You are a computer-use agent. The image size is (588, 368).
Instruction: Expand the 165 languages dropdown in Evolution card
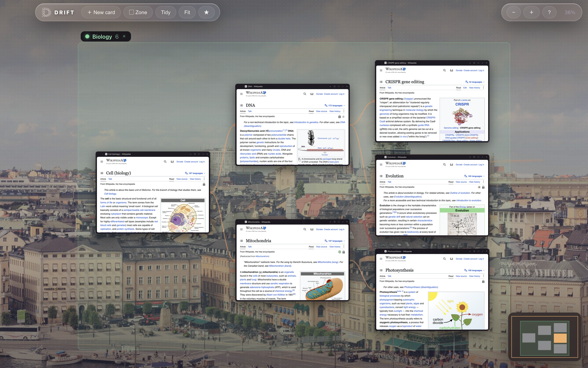474,176
